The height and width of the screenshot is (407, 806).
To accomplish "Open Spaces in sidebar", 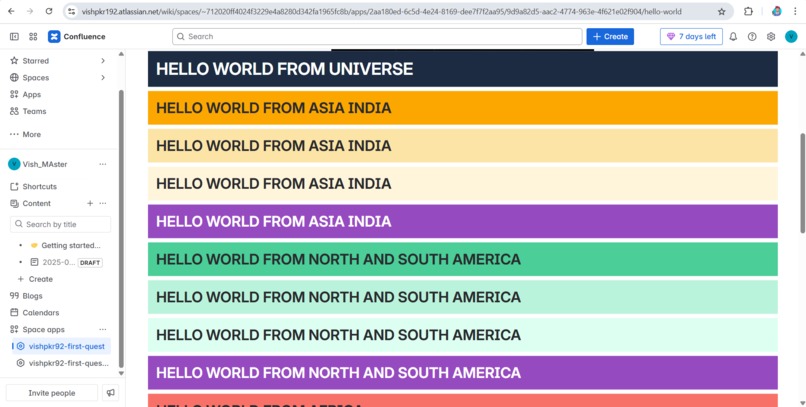I will [x=35, y=78].
